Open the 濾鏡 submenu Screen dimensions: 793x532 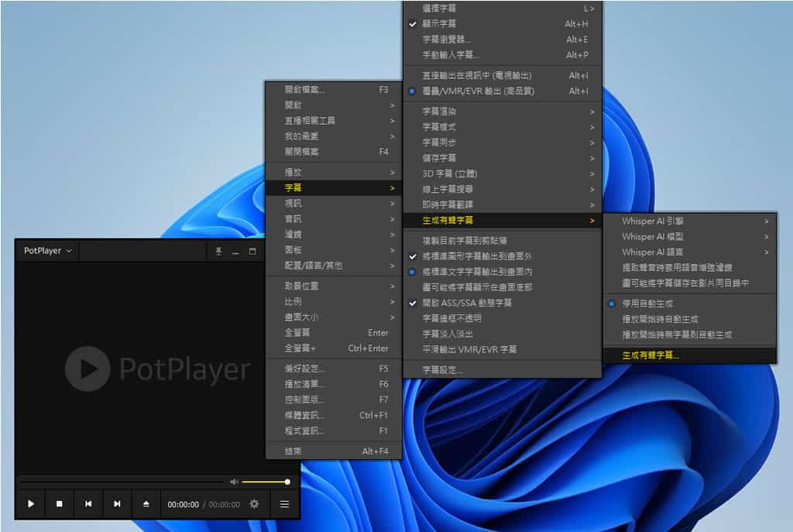click(333, 235)
